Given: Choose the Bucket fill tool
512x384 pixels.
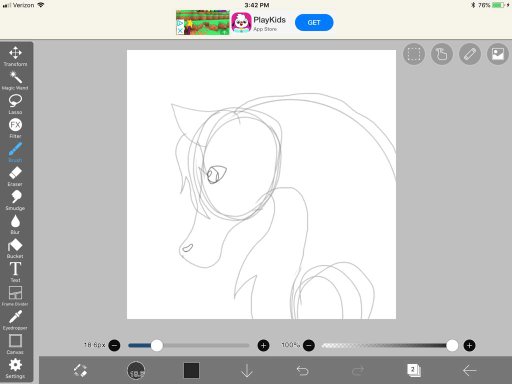Looking at the screenshot, I should (15, 249).
